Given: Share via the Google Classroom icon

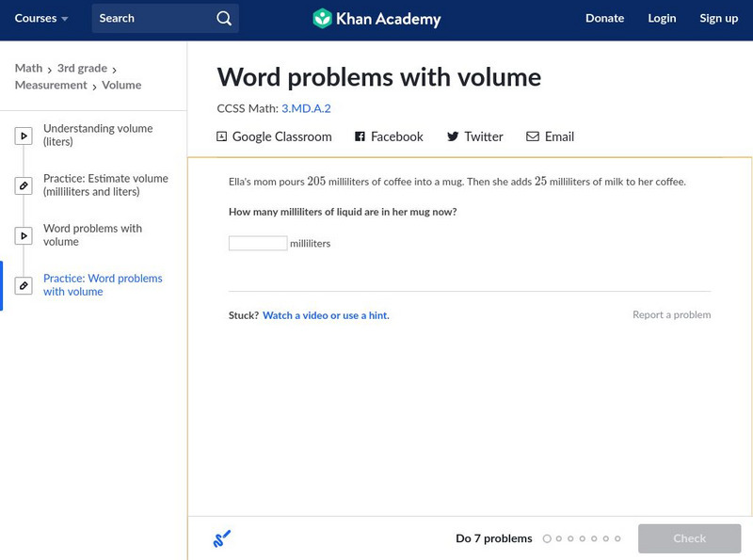Looking at the screenshot, I should [220, 136].
